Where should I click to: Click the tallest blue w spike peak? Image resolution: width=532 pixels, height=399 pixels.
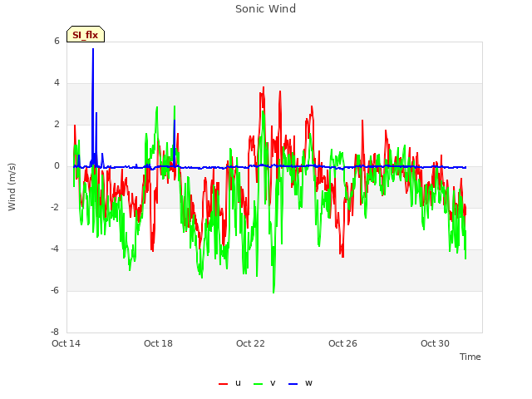pos(93,49)
